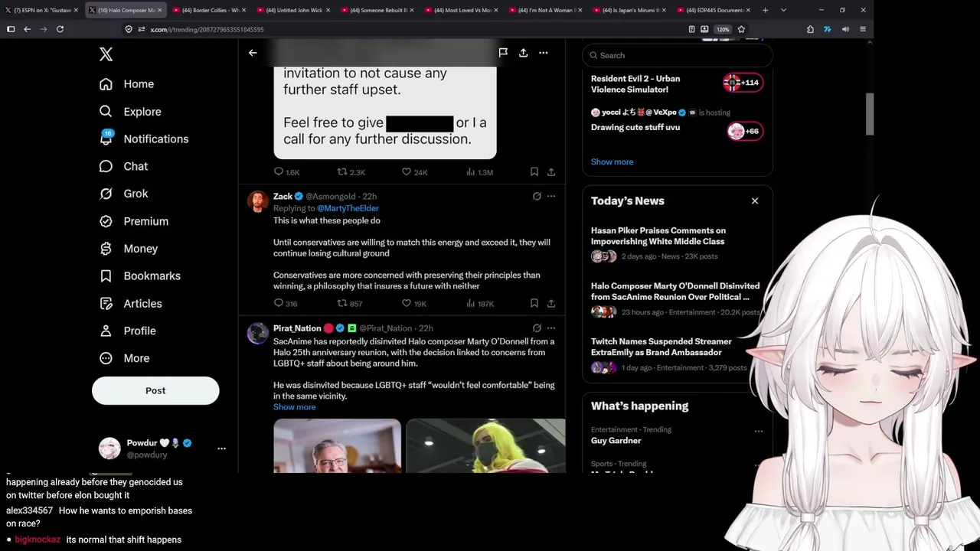Viewport: 980px width, 551px height.
Task: List all browser tabs dropdown
Action: pyautogui.click(x=783, y=10)
